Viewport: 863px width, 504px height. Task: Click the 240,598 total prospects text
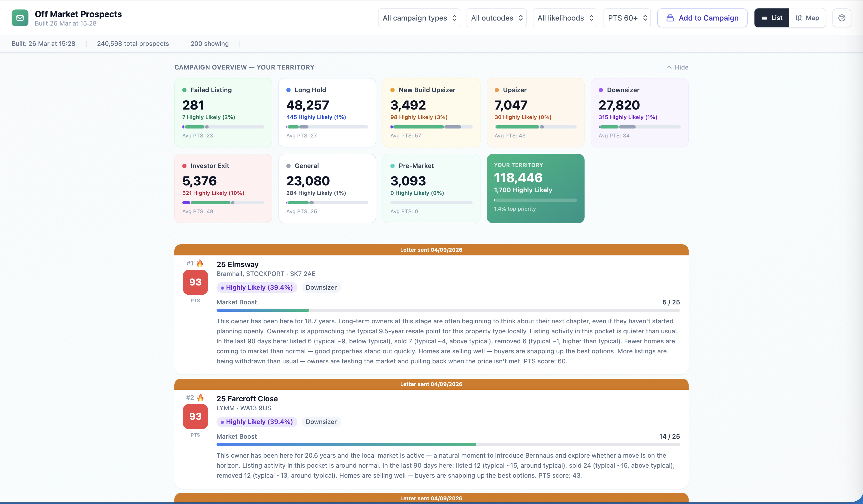pyautogui.click(x=133, y=43)
